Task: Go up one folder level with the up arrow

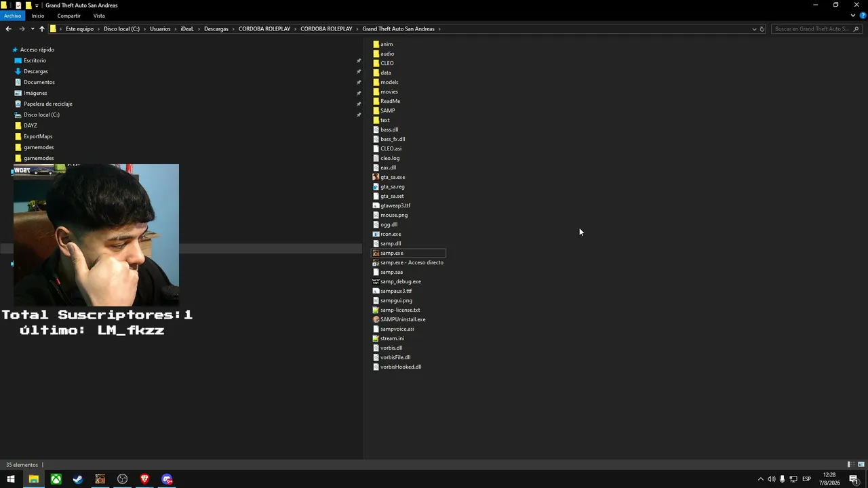Action: [x=42, y=29]
